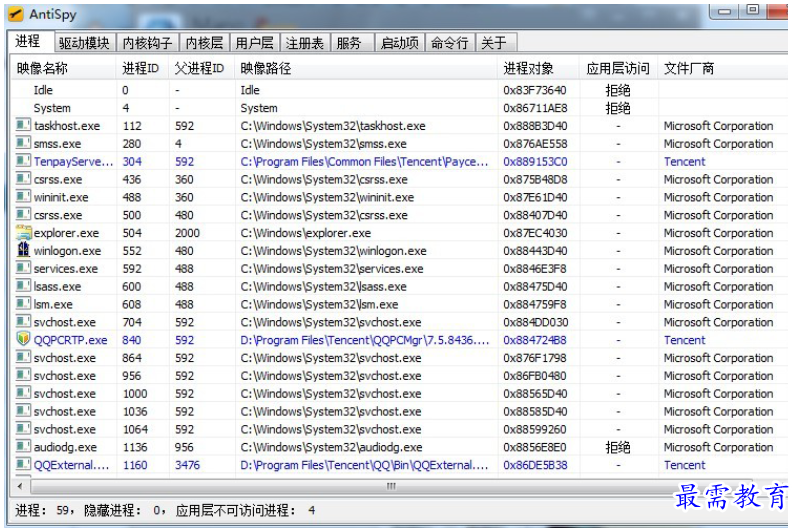Click the explorer.exe folder icon
This screenshot has width=797, height=528.
[23, 232]
